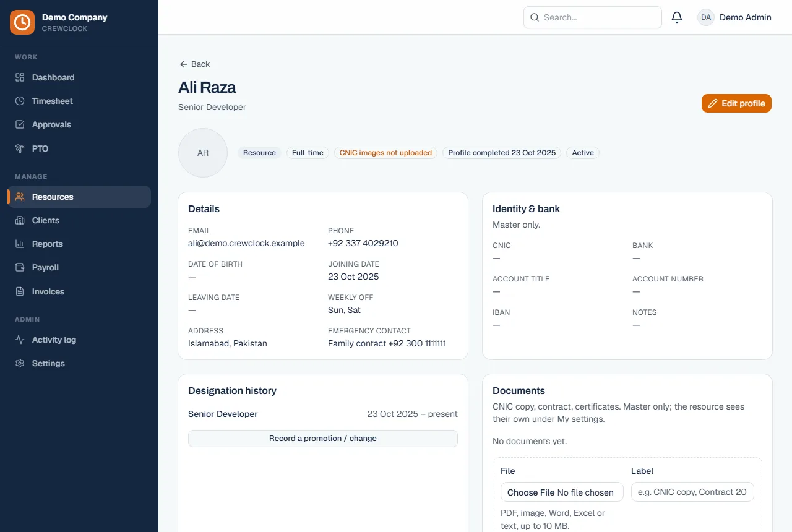Click the Activity log pulse icon
This screenshot has width=792, height=532.
point(20,340)
